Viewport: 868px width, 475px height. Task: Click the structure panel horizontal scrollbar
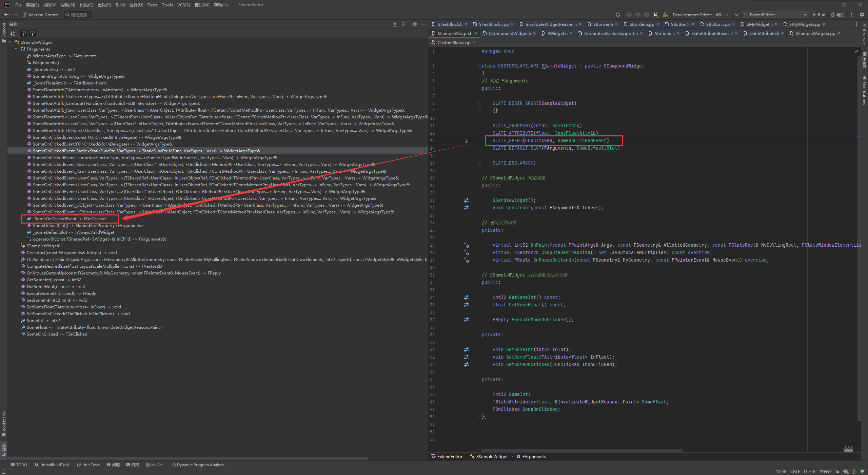186,458
